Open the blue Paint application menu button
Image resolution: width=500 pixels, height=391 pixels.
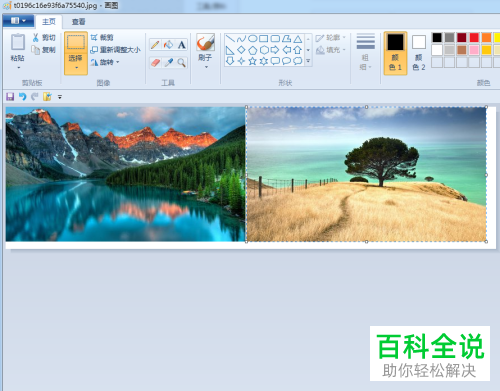tap(18, 21)
